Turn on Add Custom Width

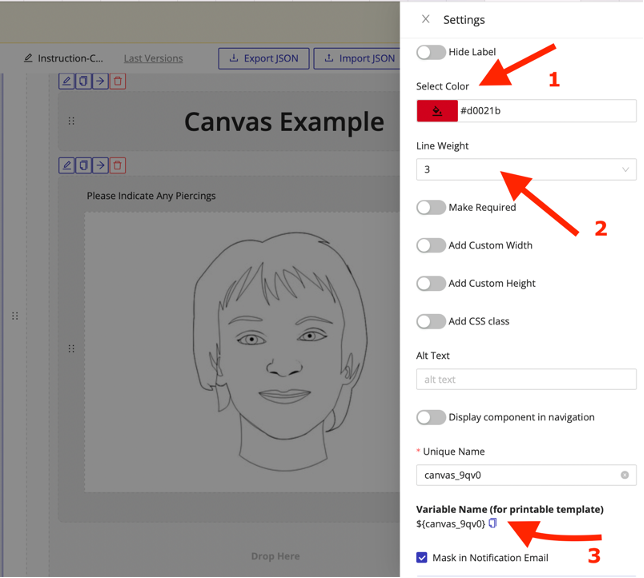click(x=431, y=245)
